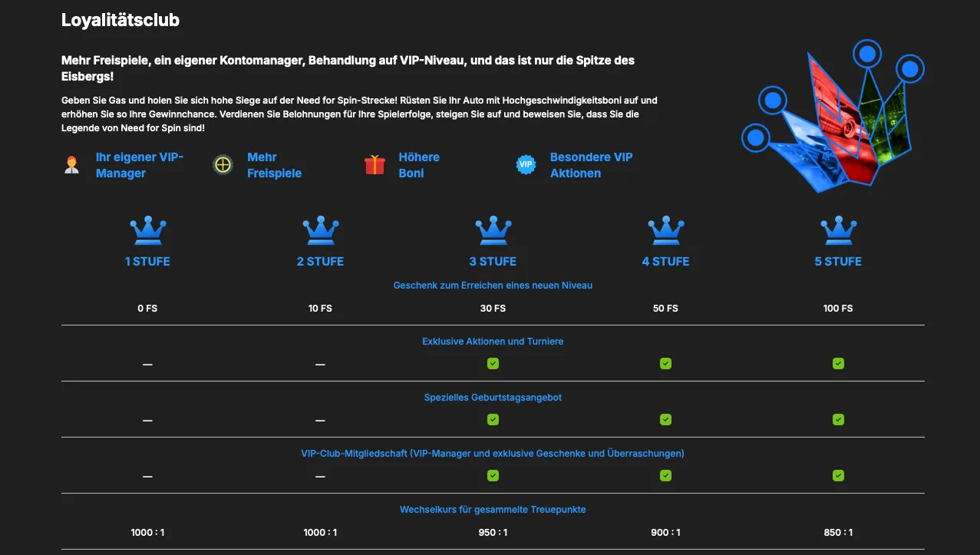Viewport: 980px width, 555px height.
Task: Open the 'Besondere VIP Aktionen' link
Action: click(591, 165)
